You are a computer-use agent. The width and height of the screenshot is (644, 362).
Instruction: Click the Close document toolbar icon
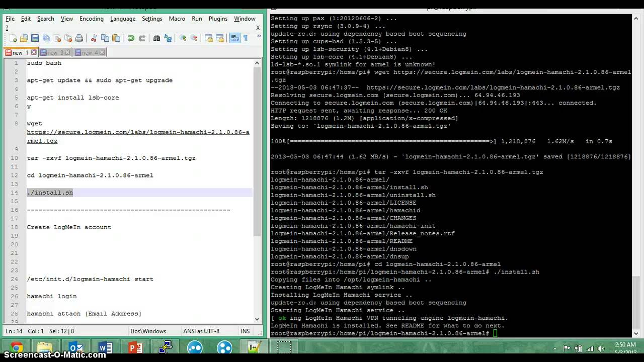coord(57,38)
